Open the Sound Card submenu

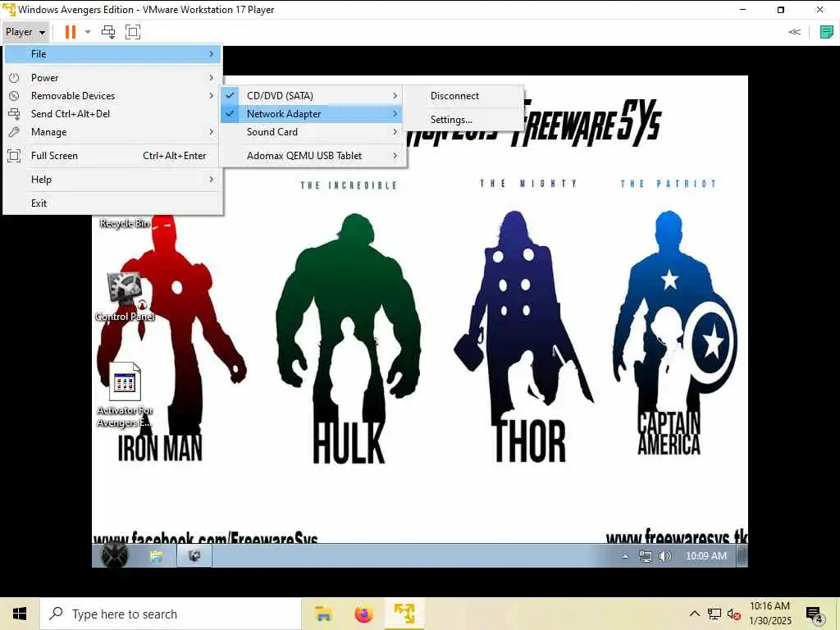point(313,132)
